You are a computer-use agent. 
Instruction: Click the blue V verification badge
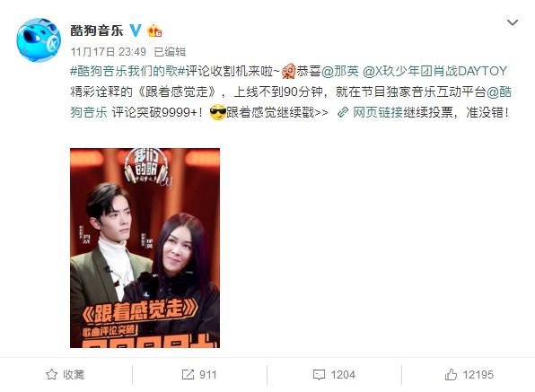coord(136,30)
